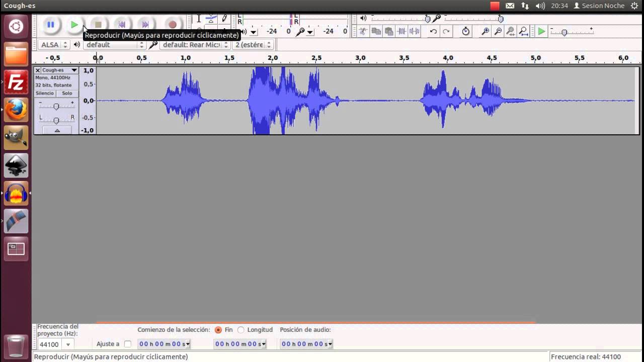Silence the selected audio

(x=415, y=31)
